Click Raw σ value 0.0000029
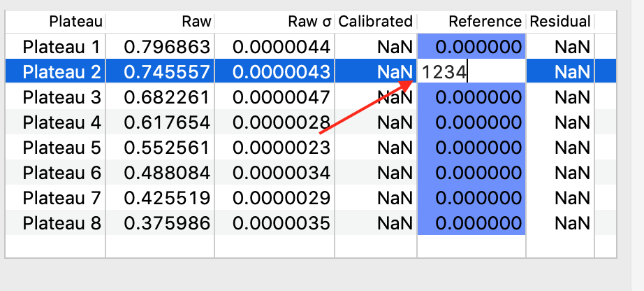 (281, 198)
